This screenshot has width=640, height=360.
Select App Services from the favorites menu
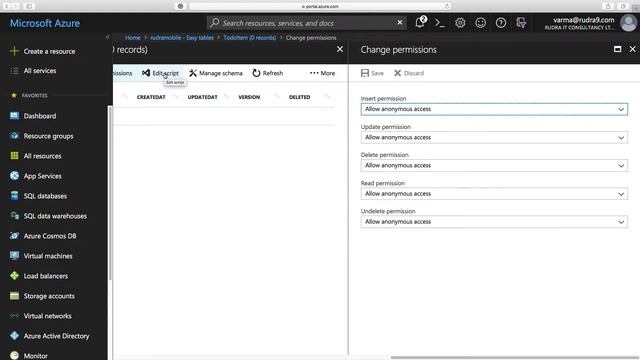coord(42,176)
